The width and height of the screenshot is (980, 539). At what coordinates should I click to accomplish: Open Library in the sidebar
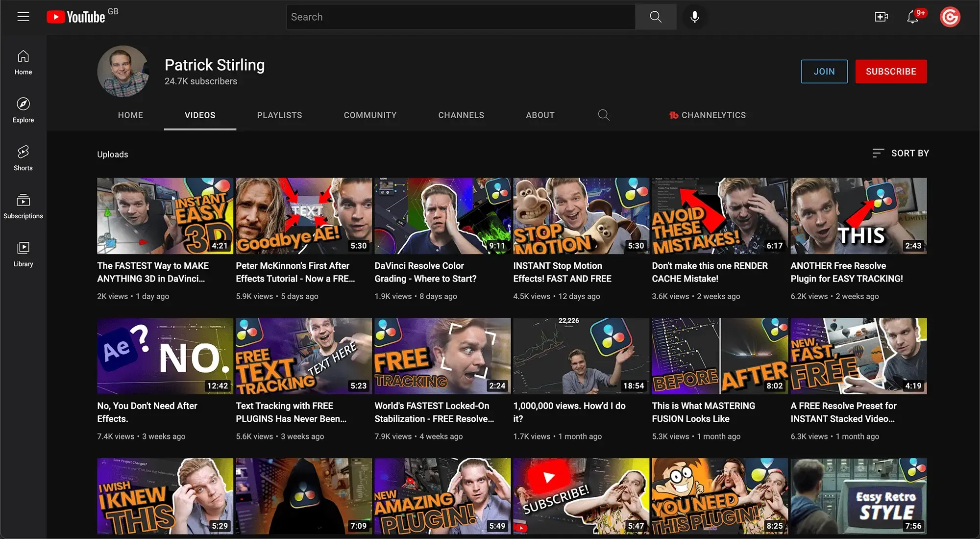click(x=23, y=254)
